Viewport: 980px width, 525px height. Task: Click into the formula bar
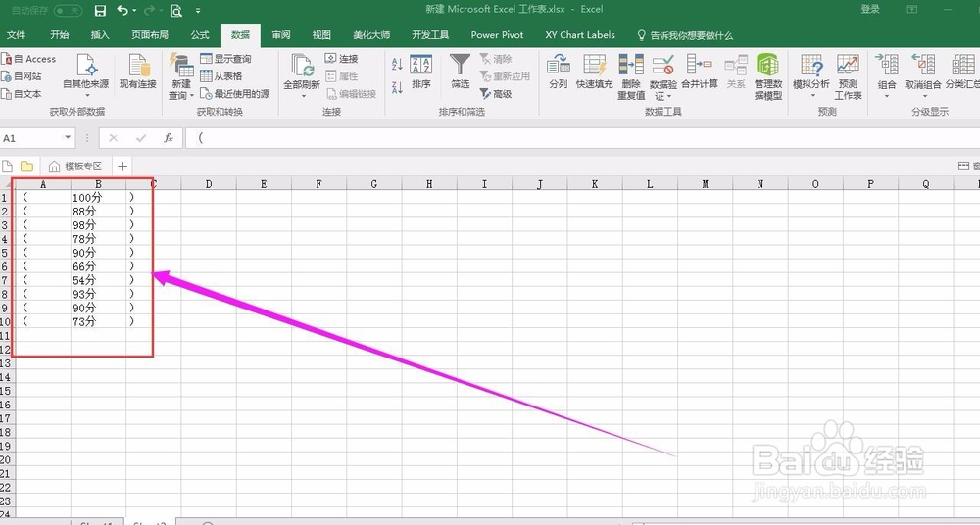tap(581, 138)
